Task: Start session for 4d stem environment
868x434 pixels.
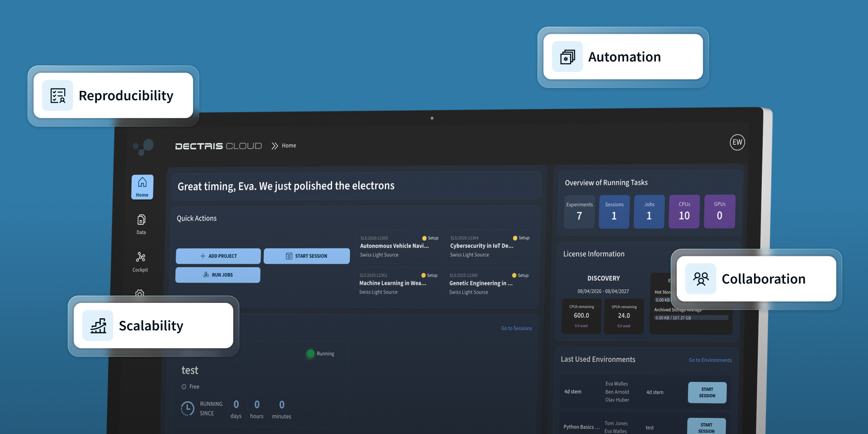Action: click(x=708, y=392)
